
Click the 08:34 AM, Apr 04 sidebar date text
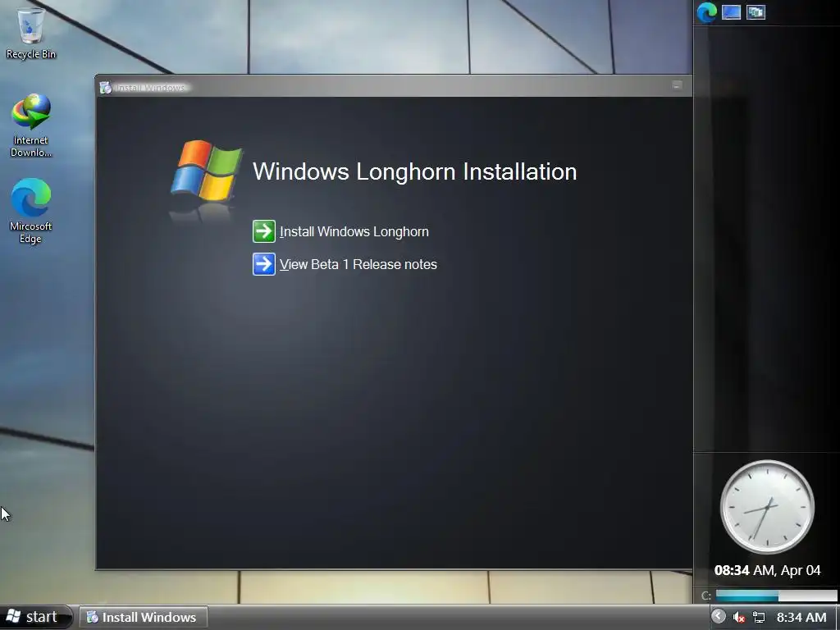click(767, 571)
